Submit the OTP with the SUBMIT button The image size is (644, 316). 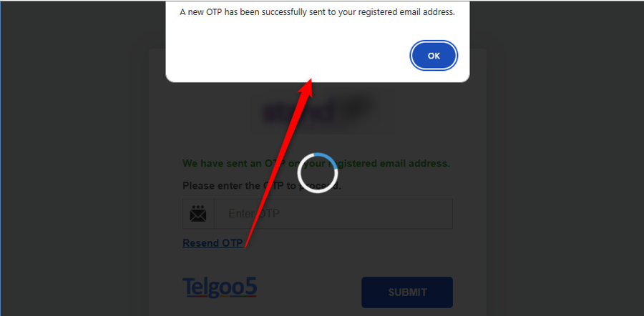(x=407, y=292)
